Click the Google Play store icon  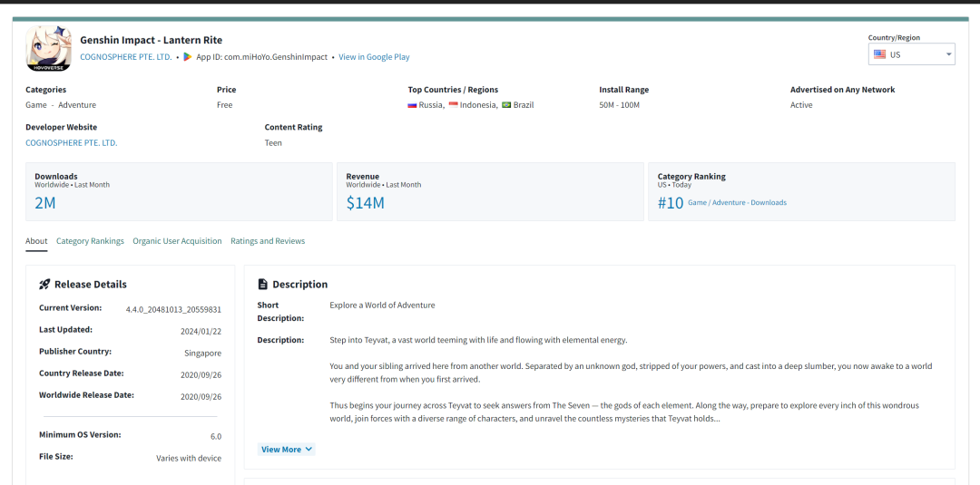pos(188,57)
